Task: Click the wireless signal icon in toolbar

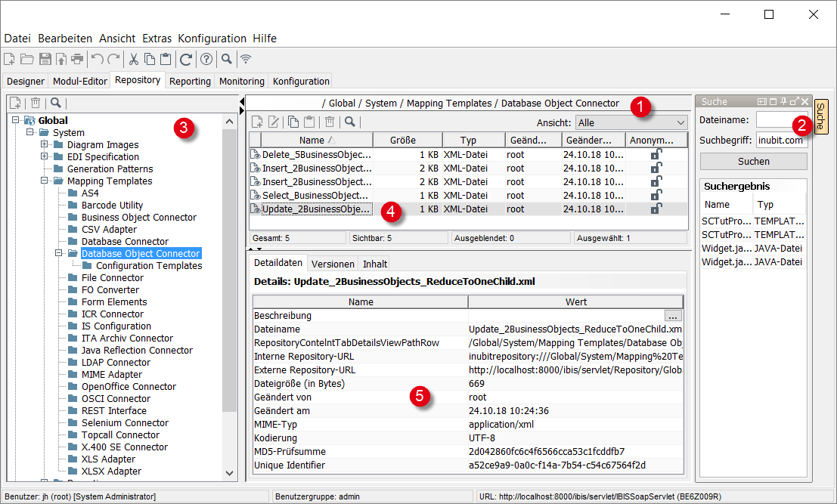Action: pyautogui.click(x=245, y=59)
